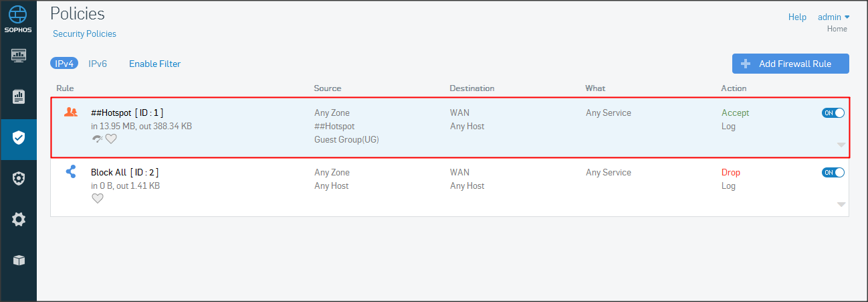Click the heart icon under ##Hotspot rule

coord(111,139)
